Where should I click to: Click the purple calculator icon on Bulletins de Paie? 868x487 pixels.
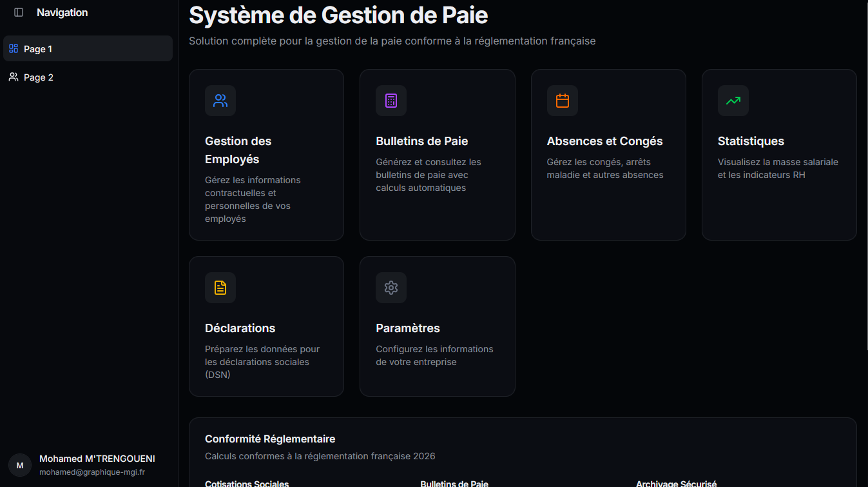pos(391,101)
